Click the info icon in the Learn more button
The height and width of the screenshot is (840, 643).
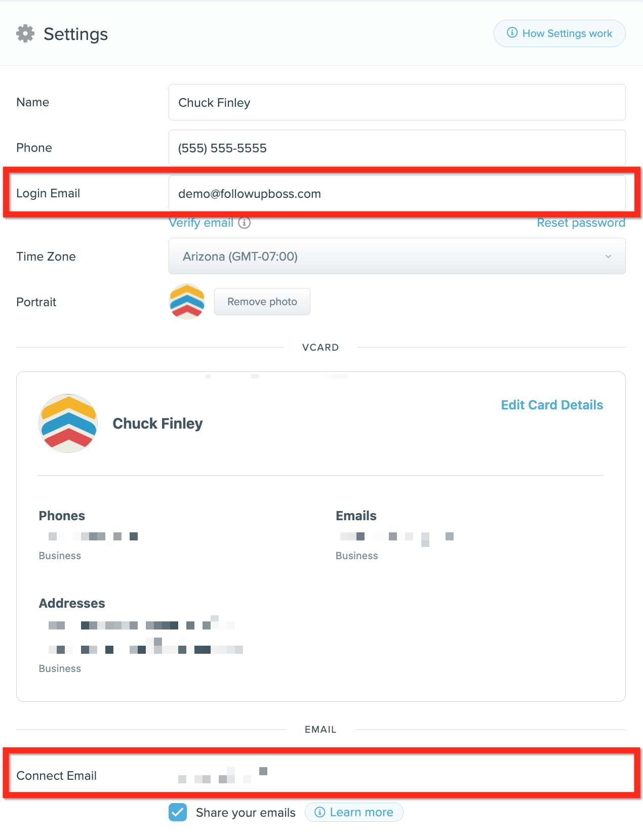(319, 812)
